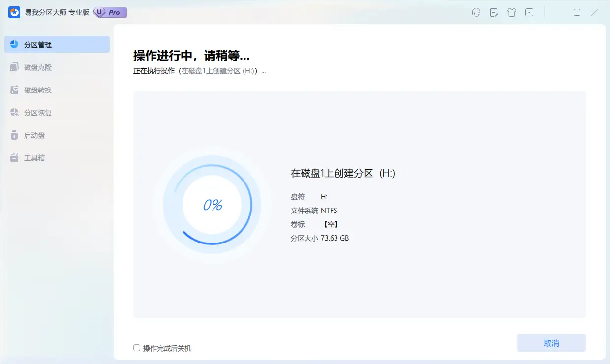610x364 pixels.
Task: Click the 易我分区大师 专业版 title text
Action: (x=54, y=12)
